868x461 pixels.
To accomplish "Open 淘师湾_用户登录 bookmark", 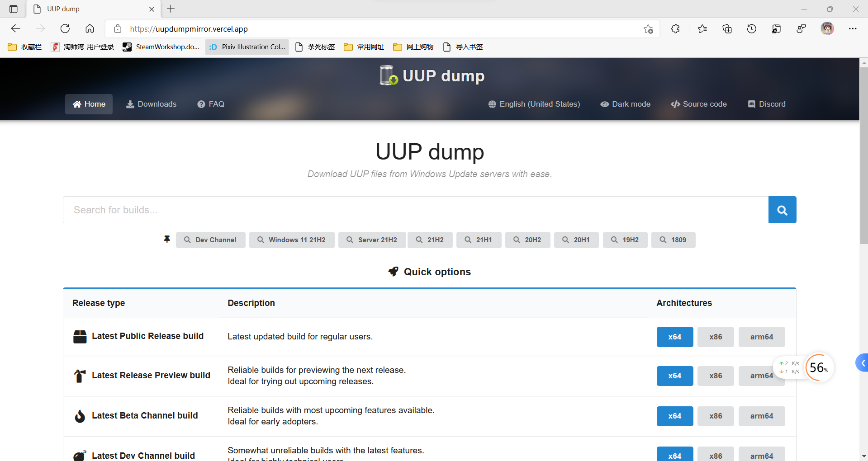I will point(82,47).
